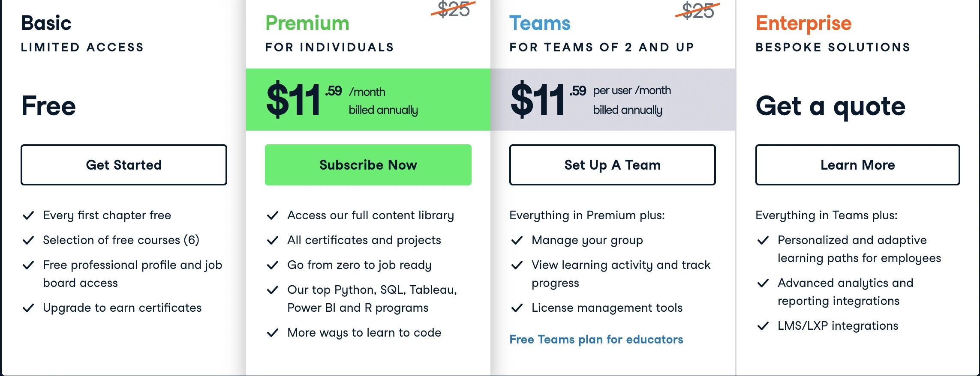Click checkmark beside Advanced analytics and reporting
Screen dimensions: 980x376
pos(763,283)
